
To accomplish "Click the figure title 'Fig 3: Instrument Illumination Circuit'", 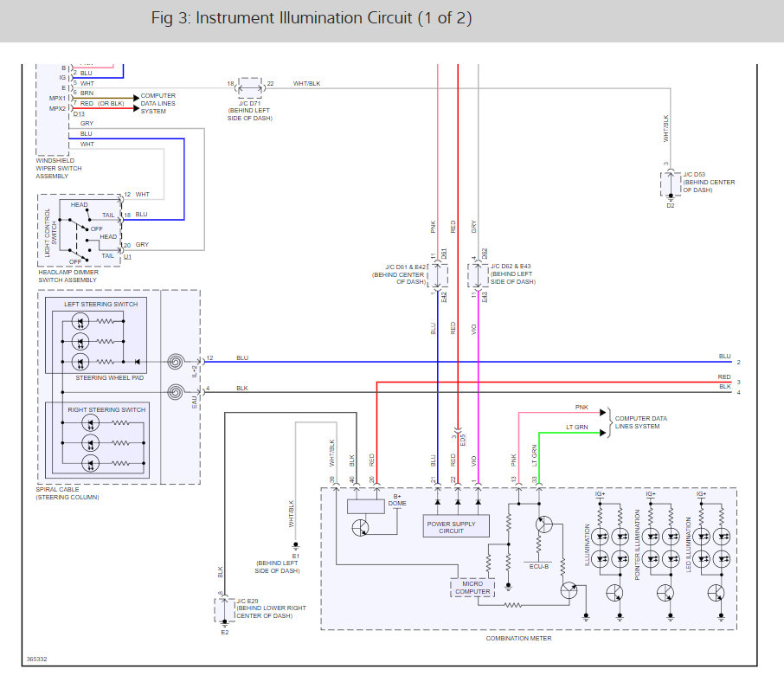I will 311,18.
